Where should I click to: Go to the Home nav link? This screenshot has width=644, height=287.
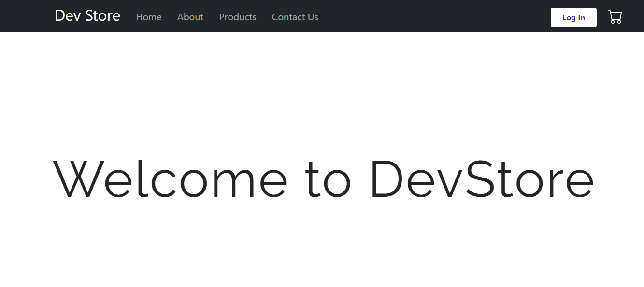[149, 17]
